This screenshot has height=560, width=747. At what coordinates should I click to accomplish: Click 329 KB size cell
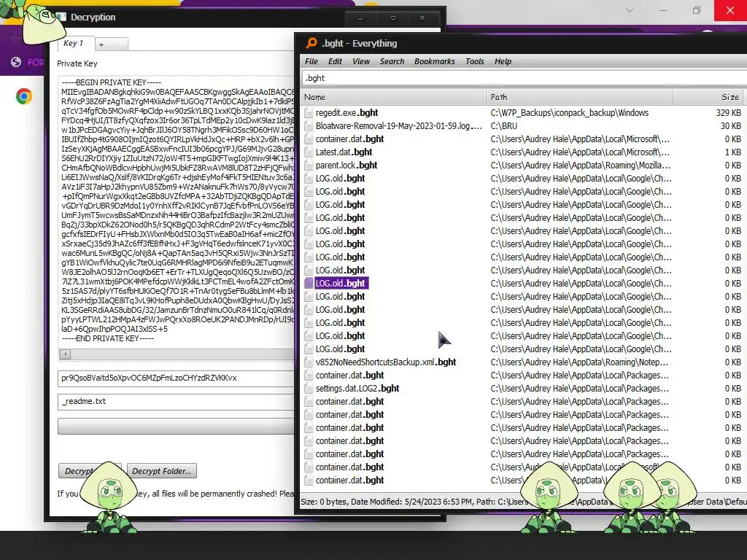(x=729, y=113)
